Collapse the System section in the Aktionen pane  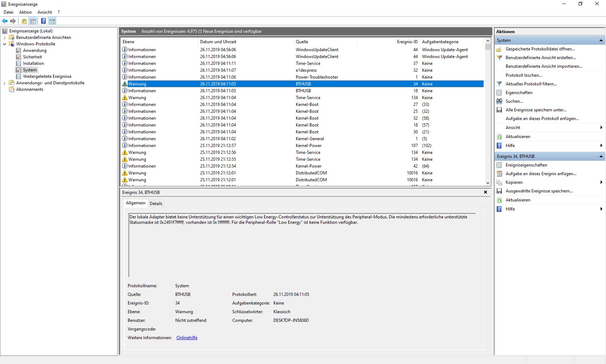601,40
